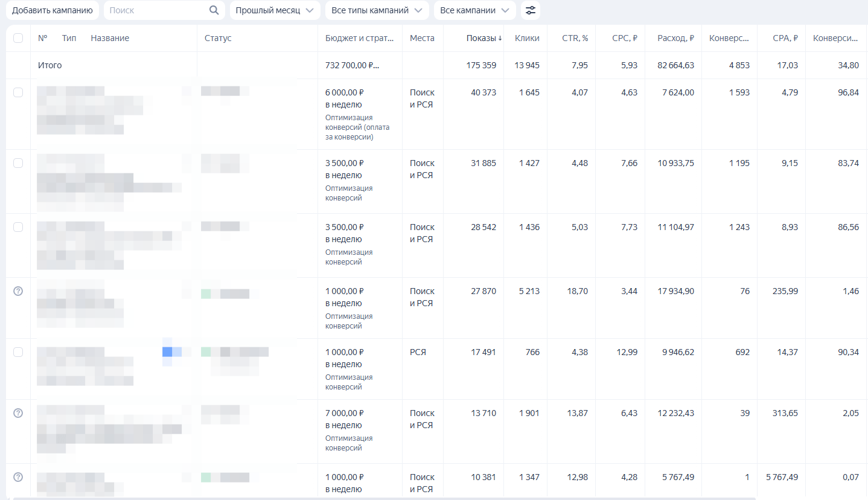
Task: Sort by the CTR, % column header
Action: point(575,38)
